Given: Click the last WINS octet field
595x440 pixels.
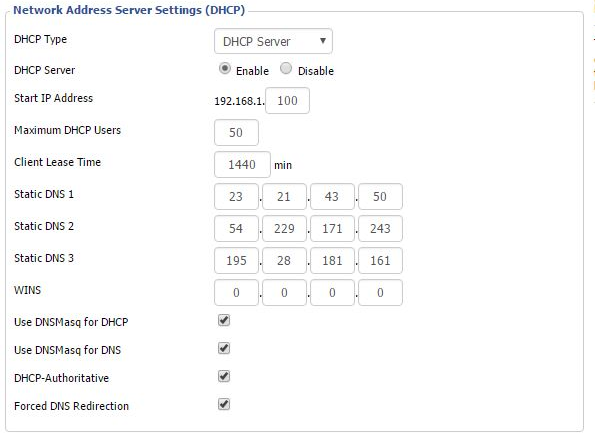Looking at the screenshot, I should tap(380, 292).
